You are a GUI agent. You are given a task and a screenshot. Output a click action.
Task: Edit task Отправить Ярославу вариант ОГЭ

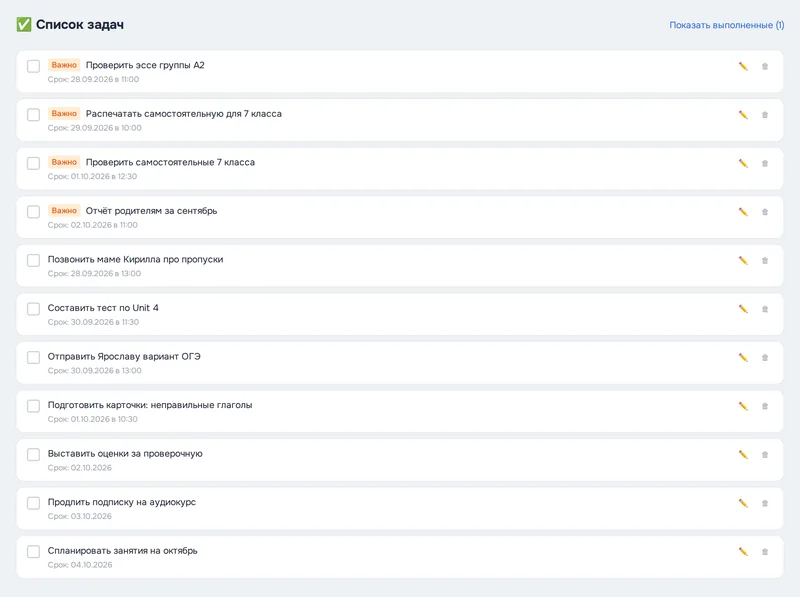(743, 358)
